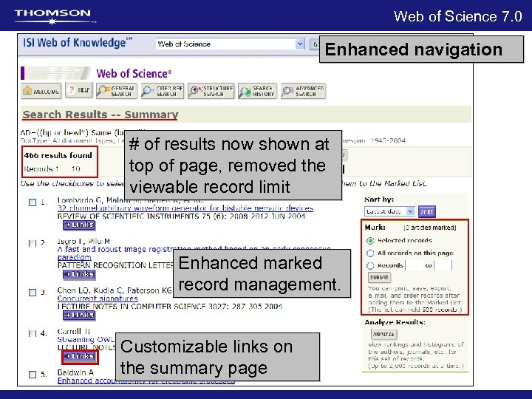Viewport: 532px width, 399px height.
Task: Check the box for record 1
Action: pyautogui.click(x=33, y=202)
